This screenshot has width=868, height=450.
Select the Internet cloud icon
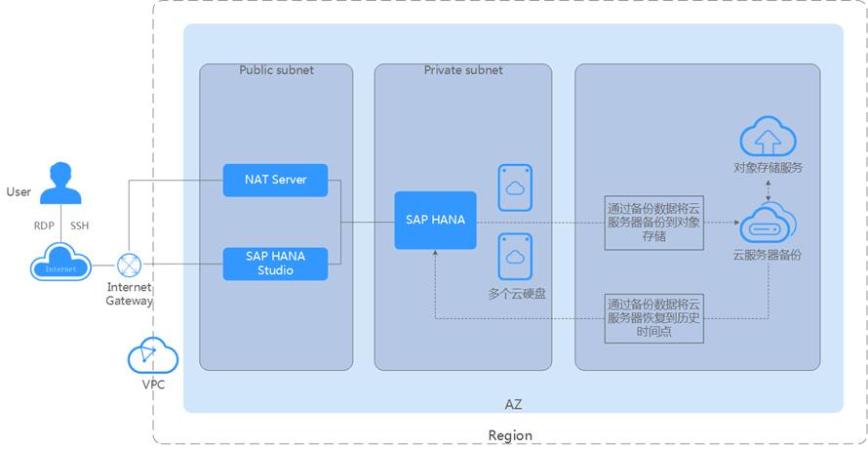60,262
